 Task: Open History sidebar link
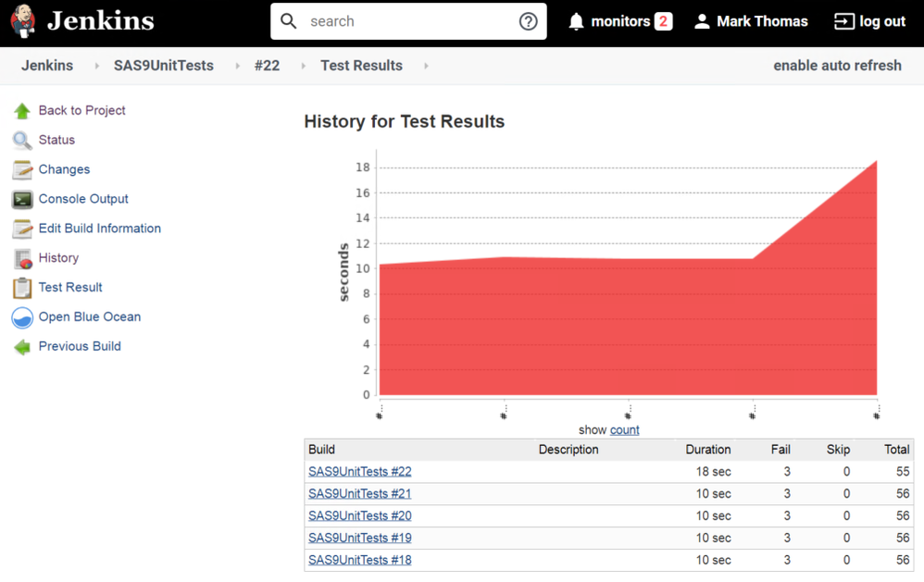click(x=58, y=257)
